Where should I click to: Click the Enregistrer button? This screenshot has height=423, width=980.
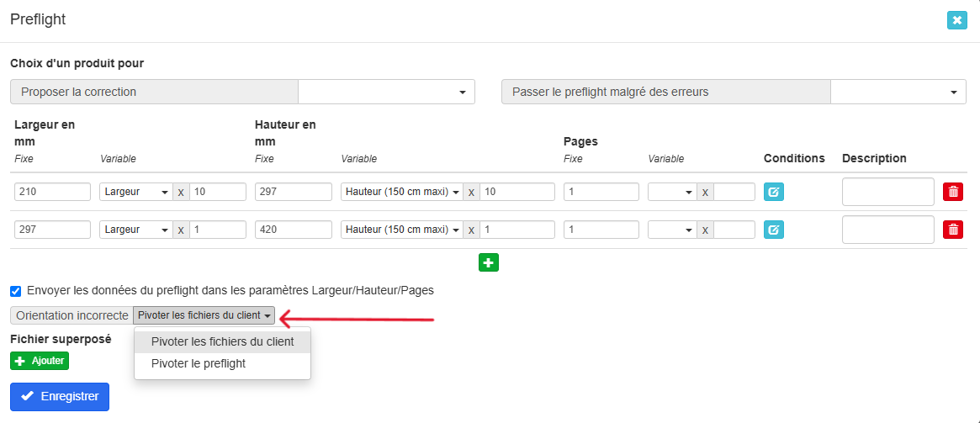coord(60,396)
